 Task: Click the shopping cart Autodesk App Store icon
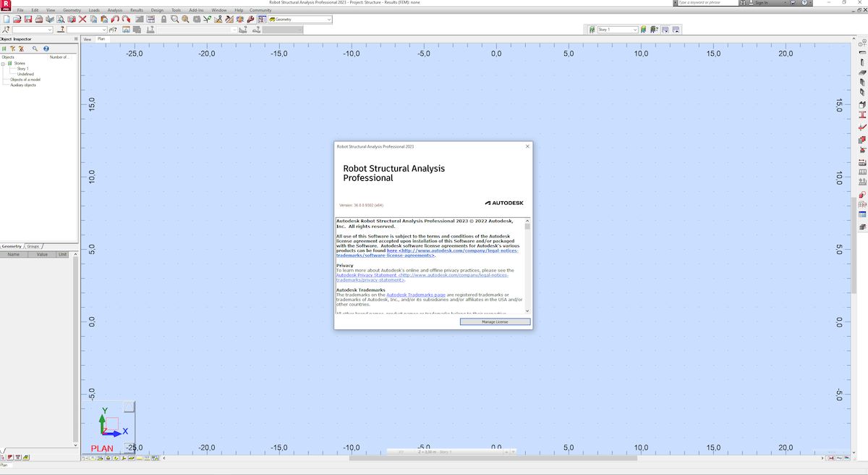(x=792, y=3)
